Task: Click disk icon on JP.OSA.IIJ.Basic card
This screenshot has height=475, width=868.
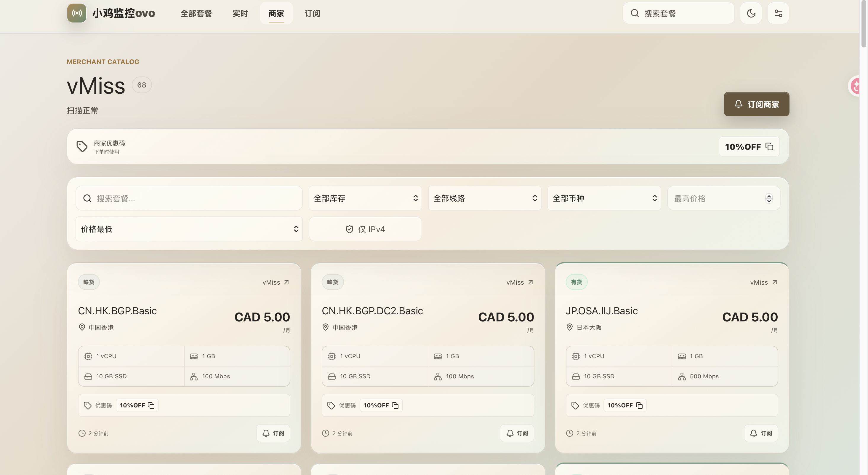Action: point(576,377)
